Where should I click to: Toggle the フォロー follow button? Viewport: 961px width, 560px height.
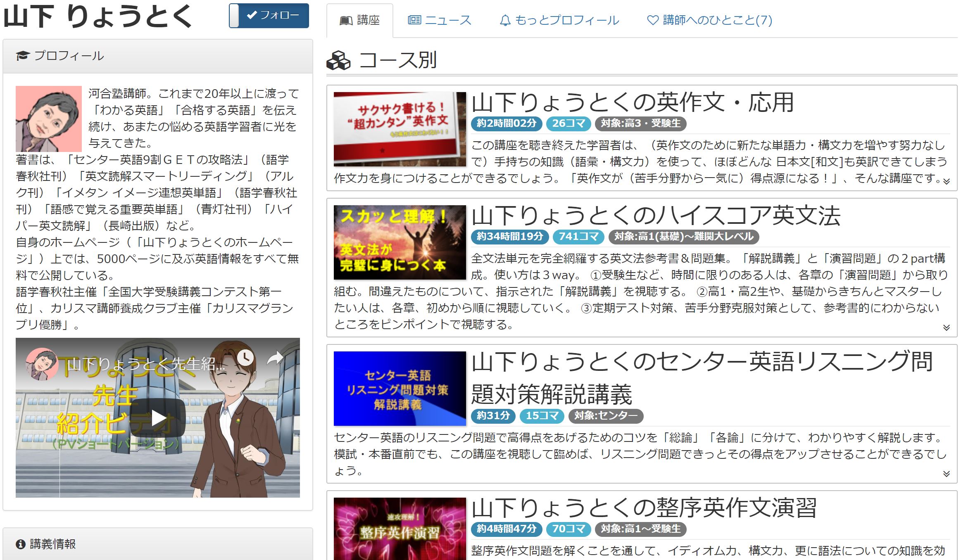pyautogui.click(x=269, y=16)
